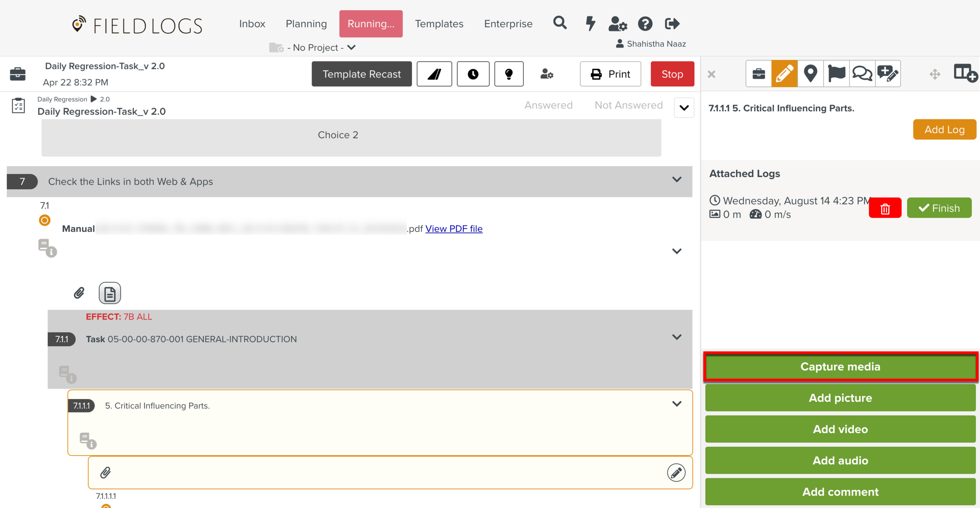Viewport: 980px width, 508px height.
Task: Select the orange radio circle under 7.1
Action: (45, 221)
